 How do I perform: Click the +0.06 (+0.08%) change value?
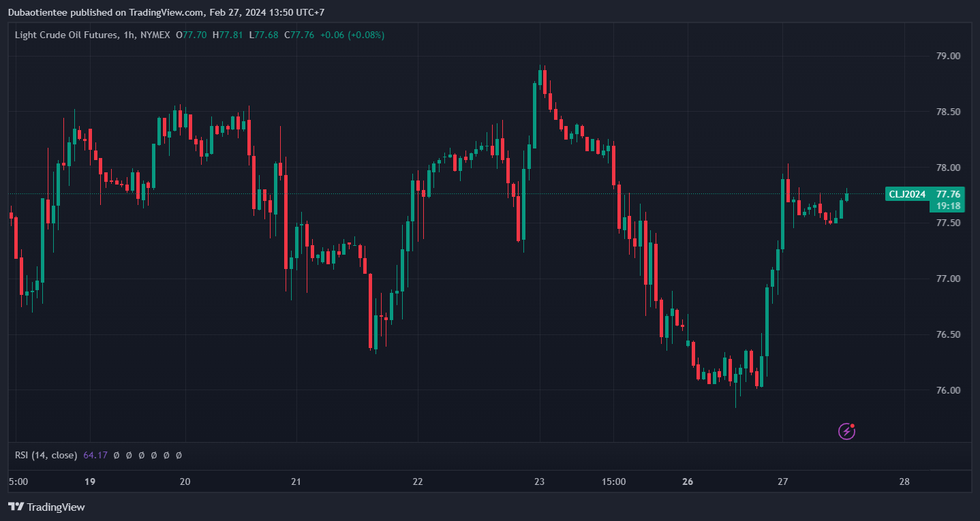tap(352, 35)
